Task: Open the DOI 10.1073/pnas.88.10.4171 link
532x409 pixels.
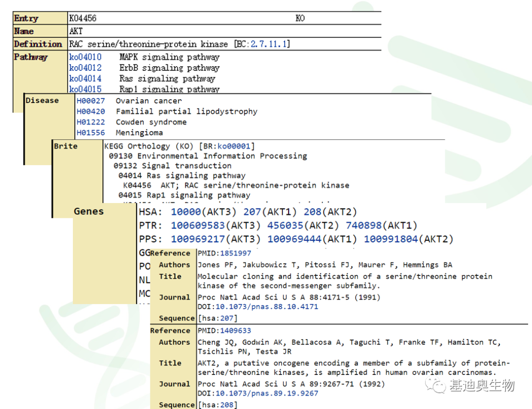Action: coord(266,307)
